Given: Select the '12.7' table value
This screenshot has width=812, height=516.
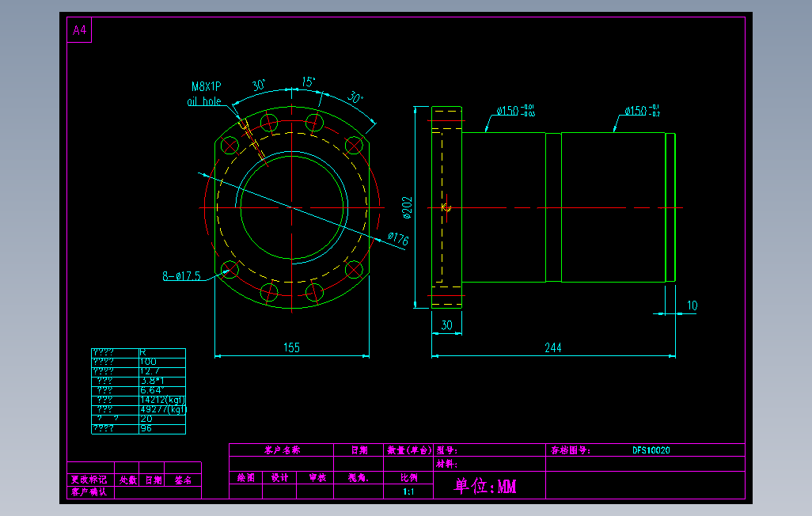Looking at the screenshot, I should click(149, 371).
